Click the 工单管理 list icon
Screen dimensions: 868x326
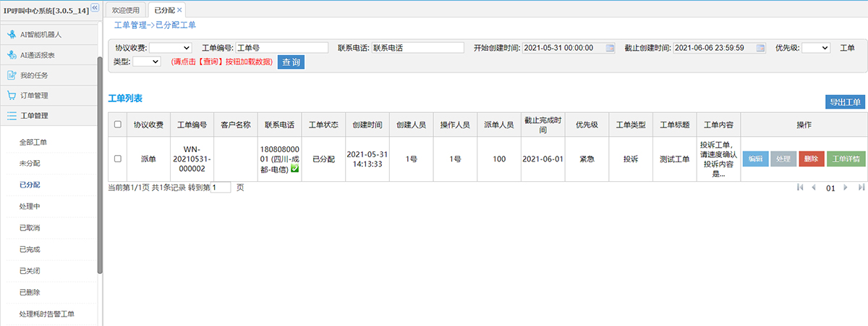pyautogui.click(x=12, y=115)
